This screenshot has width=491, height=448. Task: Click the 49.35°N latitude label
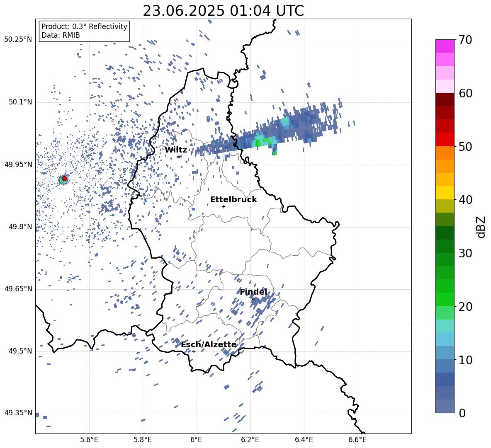(18, 413)
